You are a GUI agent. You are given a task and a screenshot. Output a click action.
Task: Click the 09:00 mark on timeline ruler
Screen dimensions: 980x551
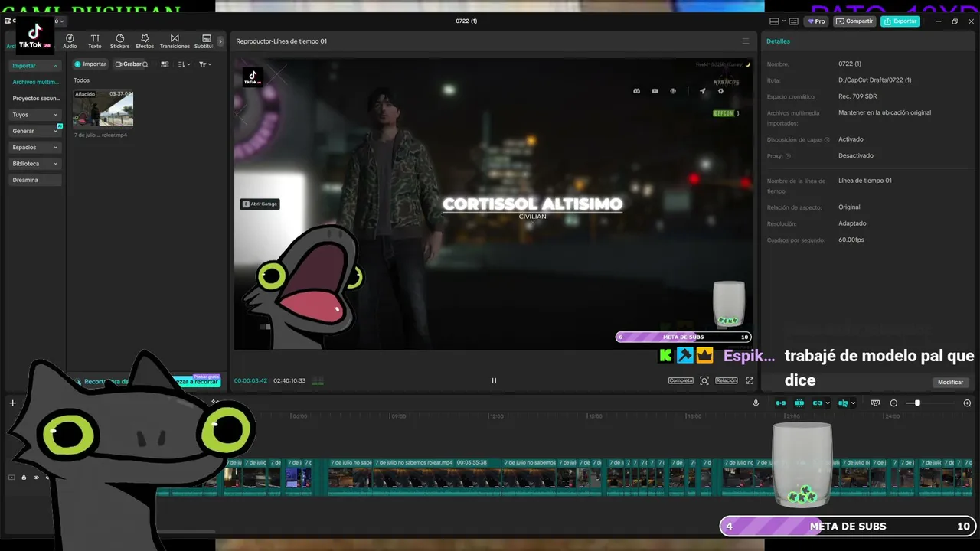click(398, 416)
